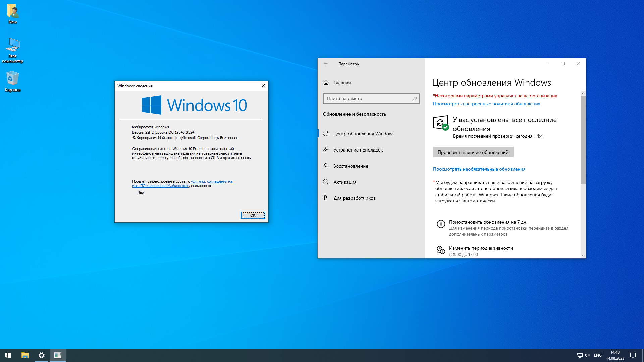Open the Microsoft license terms link
Viewport: 644px width, 362px height.
click(x=211, y=181)
